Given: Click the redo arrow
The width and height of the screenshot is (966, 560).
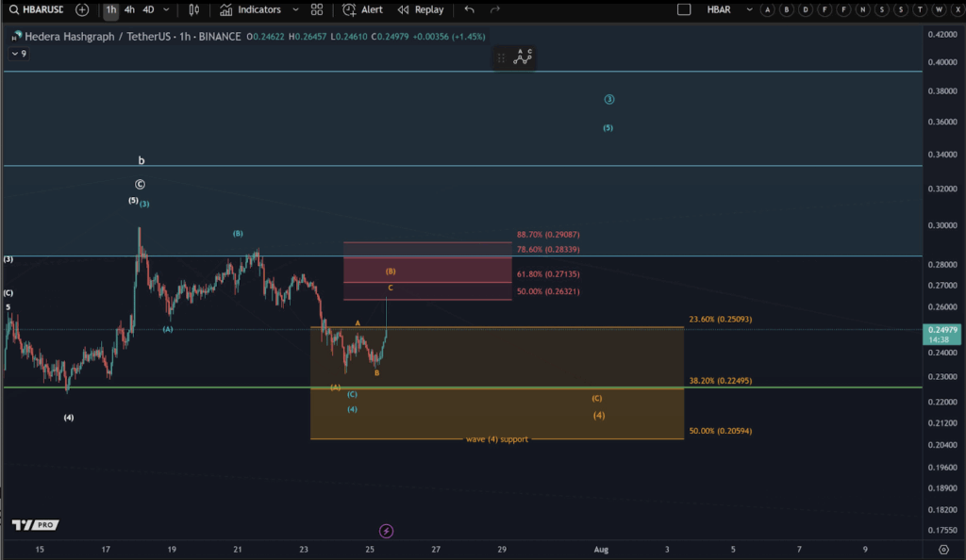Looking at the screenshot, I should click(x=494, y=9).
